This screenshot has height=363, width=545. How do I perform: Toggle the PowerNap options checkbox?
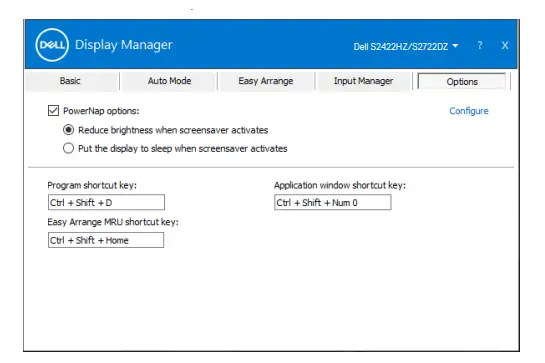(53, 111)
